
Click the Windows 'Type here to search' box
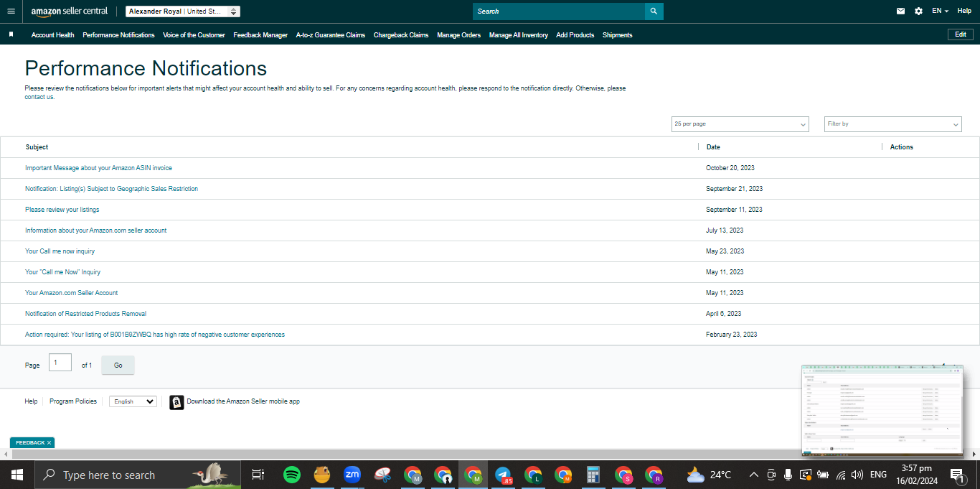pyautogui.click(x=136, y=475)
